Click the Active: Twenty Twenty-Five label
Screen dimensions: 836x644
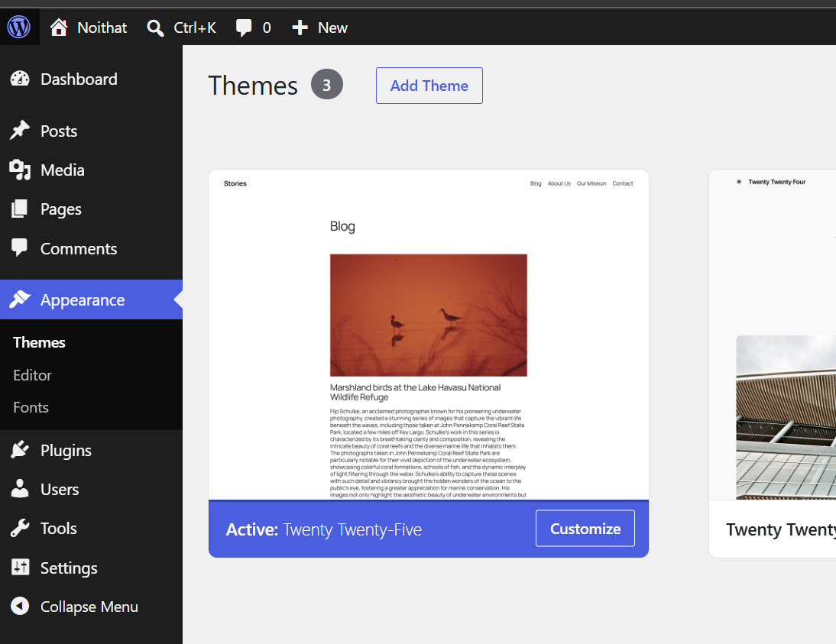click(x=324, y=529)
